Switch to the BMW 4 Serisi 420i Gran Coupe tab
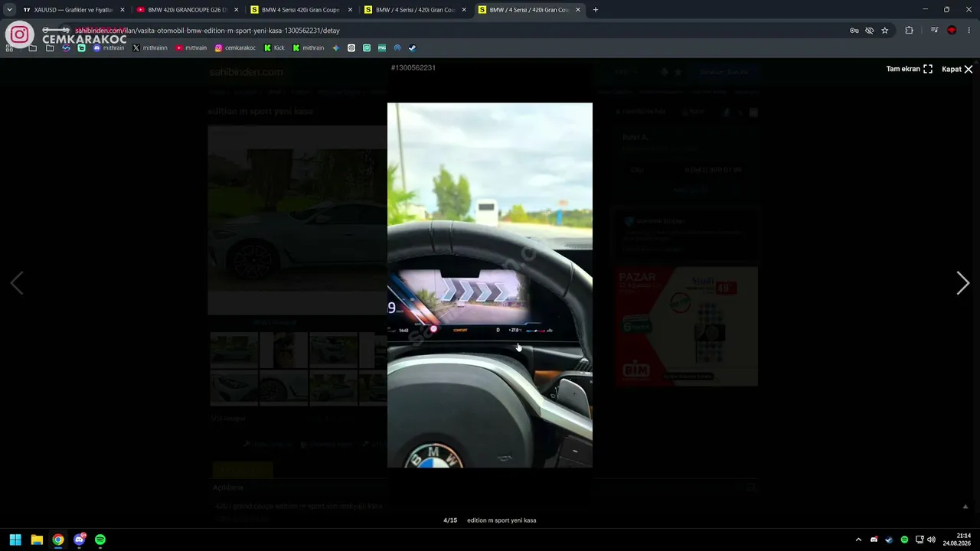The width and height of the screenshot is (980, 551). tap(302, 10)
